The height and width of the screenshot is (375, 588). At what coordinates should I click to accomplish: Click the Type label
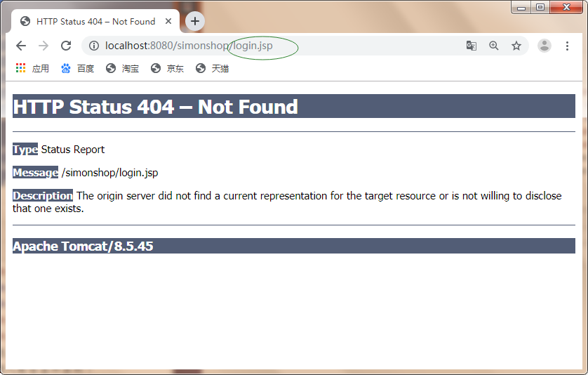pos(25,150)
